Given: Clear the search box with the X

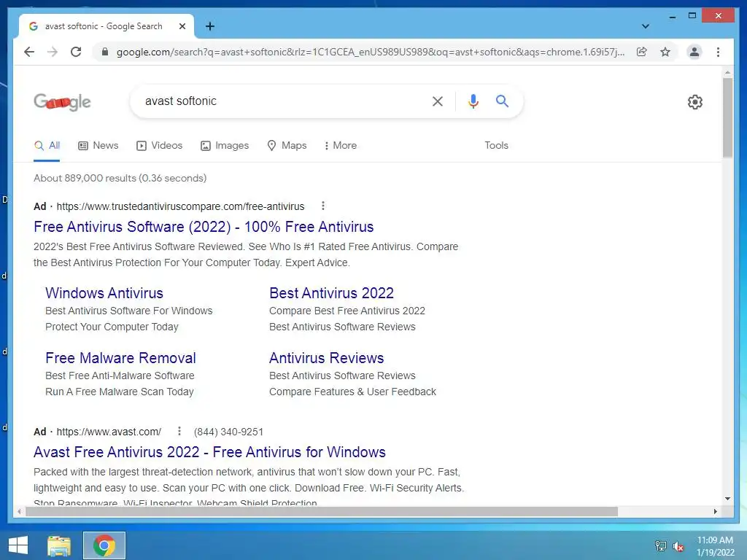Looking at the screenshot, I should 438,101.
